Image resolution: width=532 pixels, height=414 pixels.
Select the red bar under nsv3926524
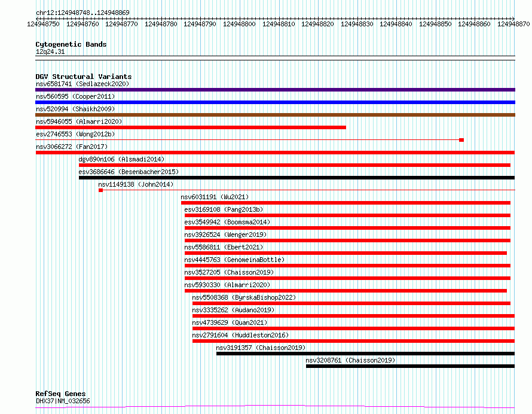[347, 241]
